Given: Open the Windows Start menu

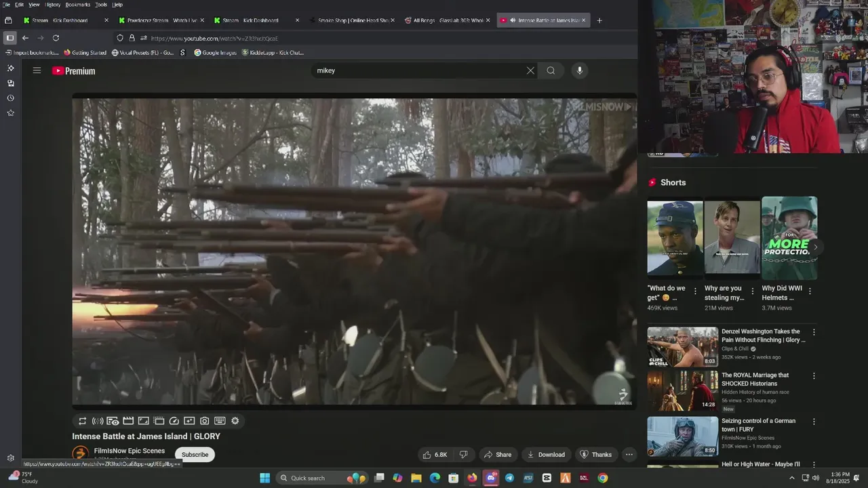Looking at the screenshot, I should [x=264, y=478].
